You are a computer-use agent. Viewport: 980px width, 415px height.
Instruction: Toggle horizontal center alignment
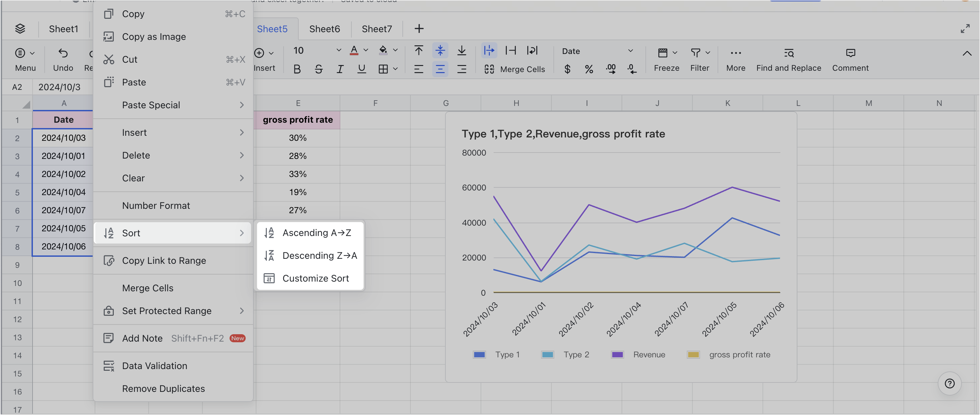click(440, 69)
